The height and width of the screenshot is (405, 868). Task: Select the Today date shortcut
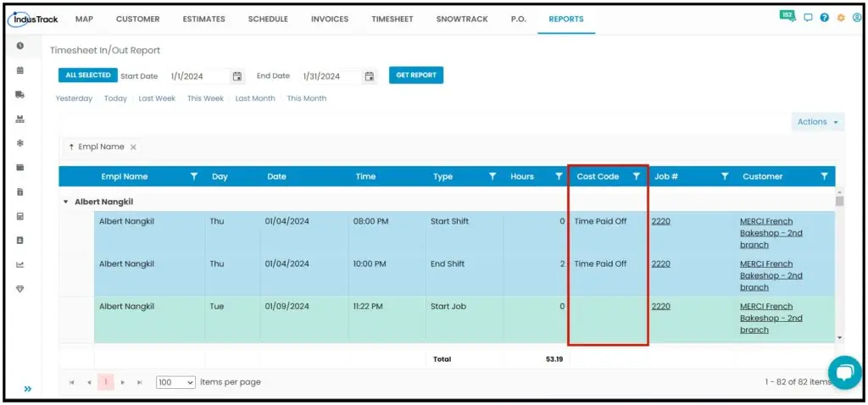tap(115, 98)
